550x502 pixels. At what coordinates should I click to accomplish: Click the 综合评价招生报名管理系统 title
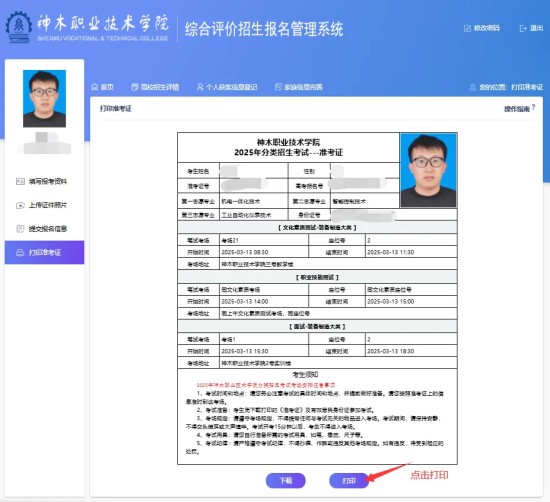coord(264,29)
